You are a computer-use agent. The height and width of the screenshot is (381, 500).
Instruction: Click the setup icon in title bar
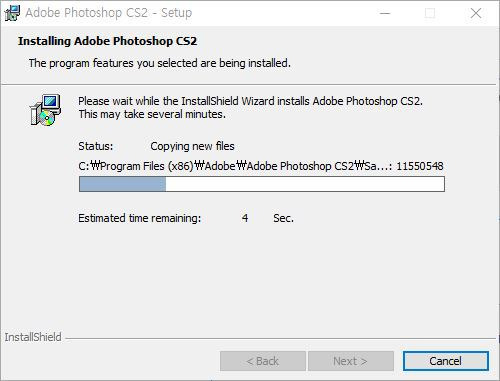pos(12,13)
